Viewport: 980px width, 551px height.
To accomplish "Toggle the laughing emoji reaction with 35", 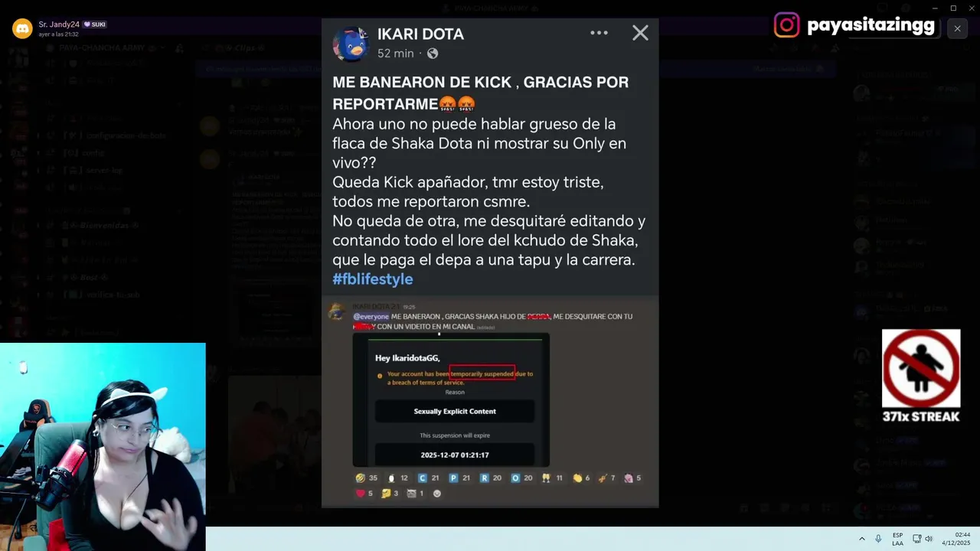I will [367, 478].
